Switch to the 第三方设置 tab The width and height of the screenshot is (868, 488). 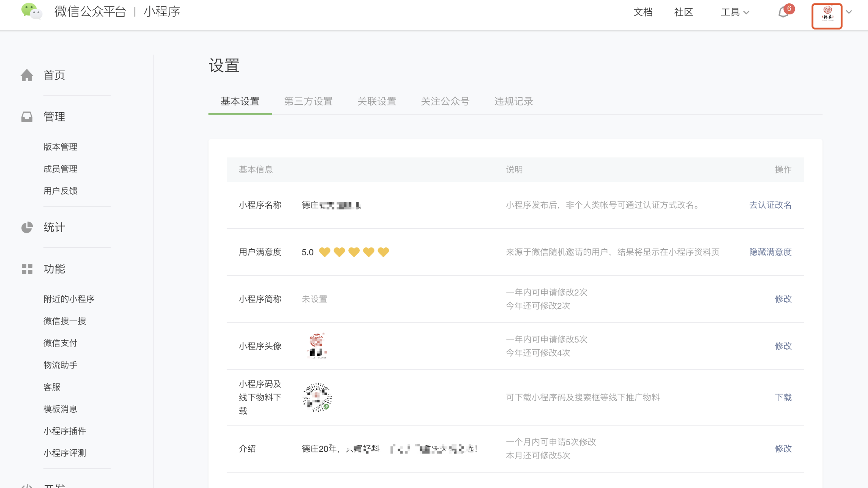[308, 101]
